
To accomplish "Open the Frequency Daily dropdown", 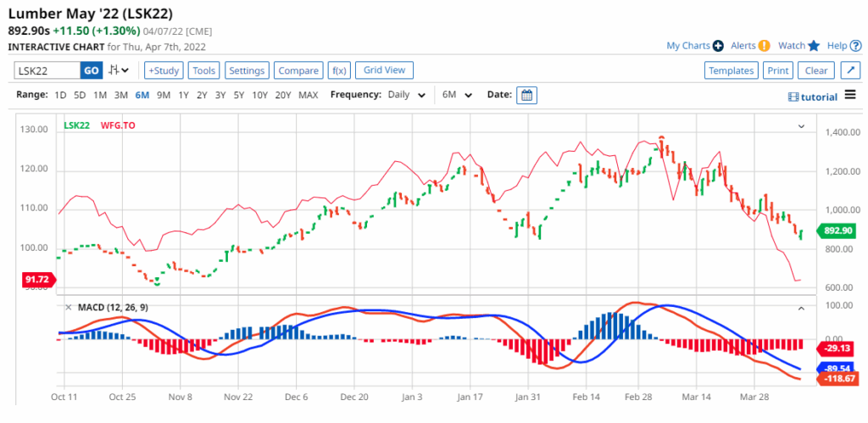I will [x=406, y=95].
